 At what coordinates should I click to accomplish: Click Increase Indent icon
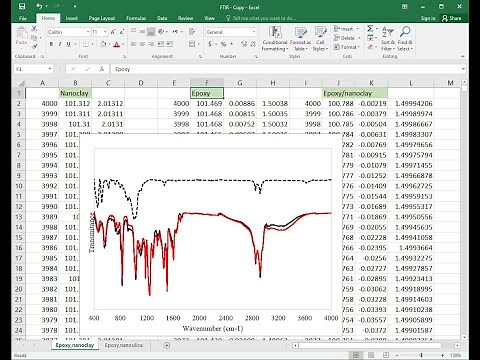(x=169, y=44)
